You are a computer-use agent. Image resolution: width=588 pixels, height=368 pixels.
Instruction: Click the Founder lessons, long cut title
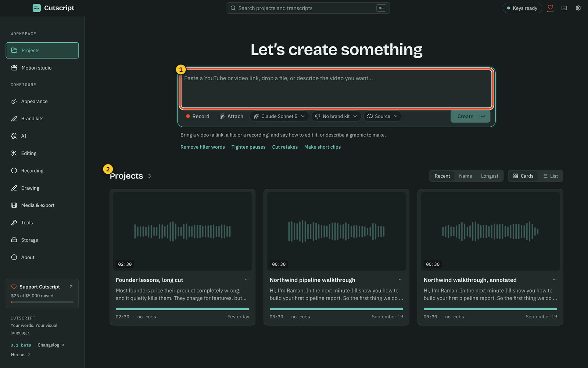pos(149,280)
